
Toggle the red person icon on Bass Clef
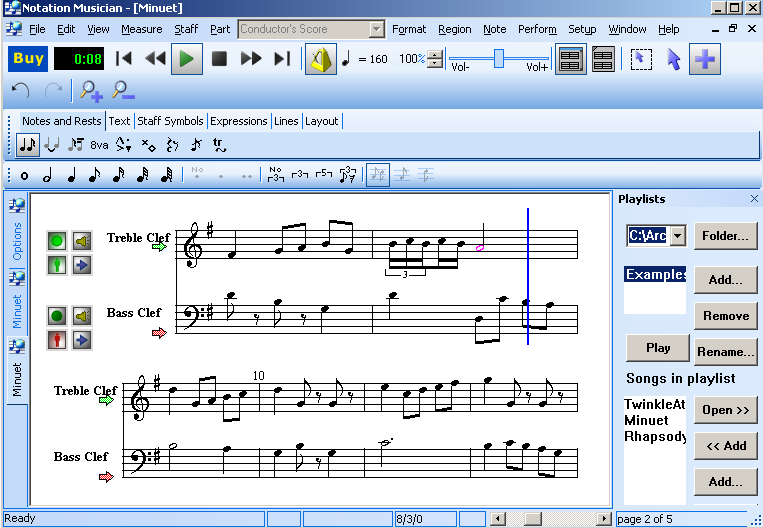coord(57,340)
